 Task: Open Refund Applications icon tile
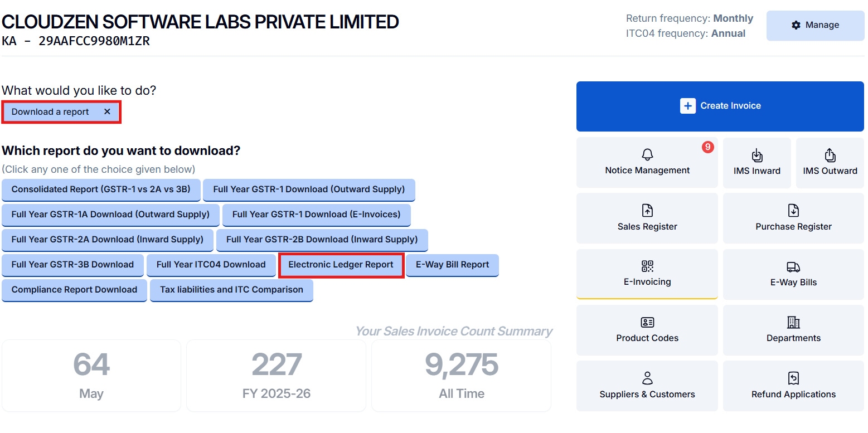click(x=793, y=378)
